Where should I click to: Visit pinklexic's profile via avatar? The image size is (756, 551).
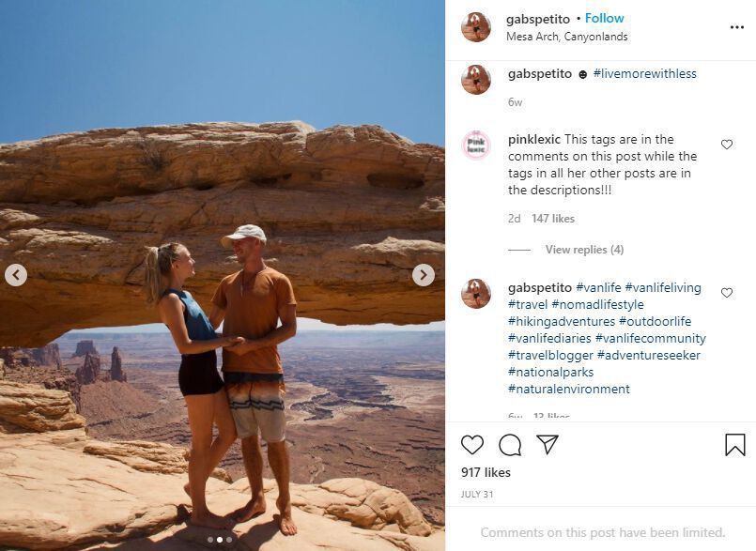click(476, 145)
